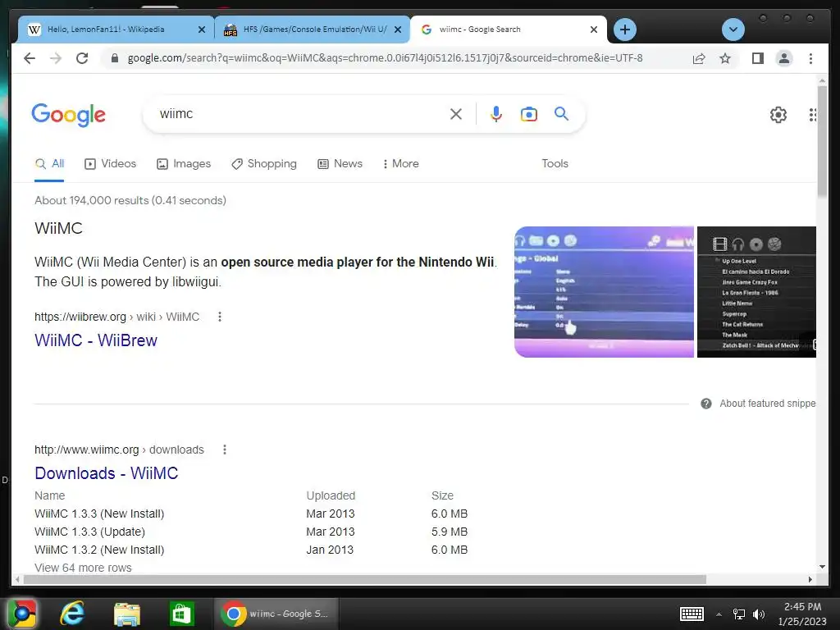Screen dimensions: 840x630
Task: Launch Internet Explorer from the taskbar
Action: 72,614
